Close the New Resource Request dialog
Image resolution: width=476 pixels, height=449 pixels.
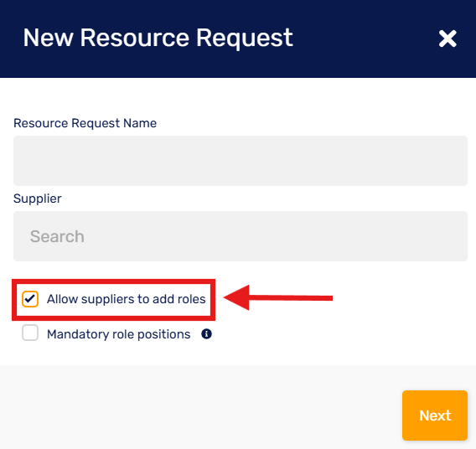(x=448, y=39)
